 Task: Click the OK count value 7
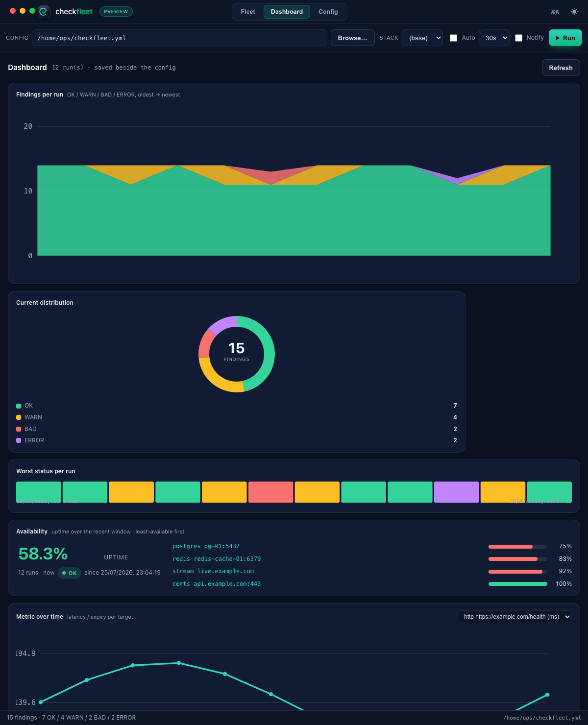click(455, 406)
